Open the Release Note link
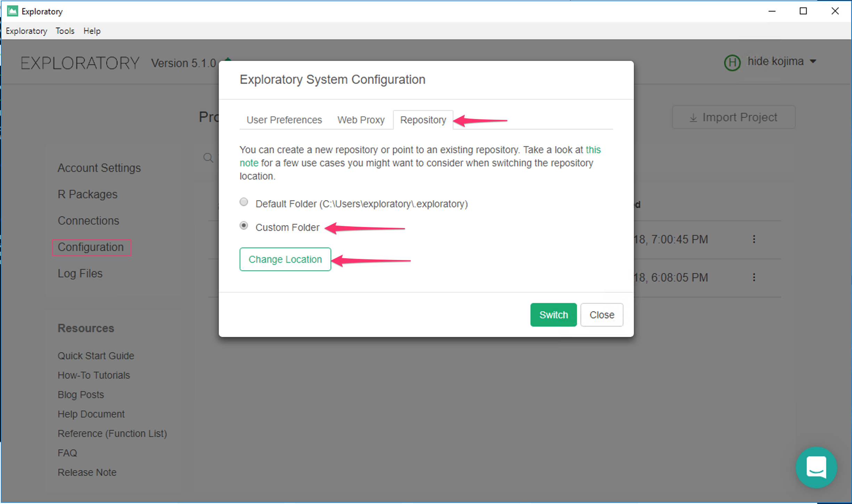 (x=87, y=472)
